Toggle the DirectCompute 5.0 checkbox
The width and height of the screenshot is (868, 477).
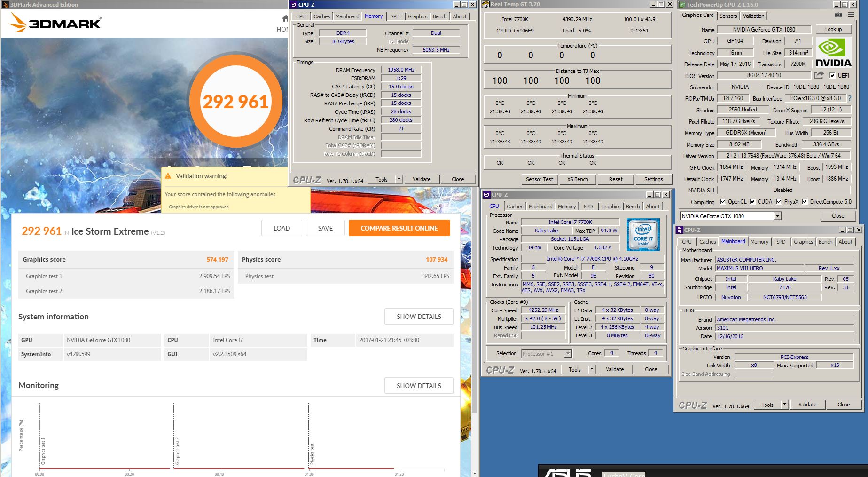pyautogui.click(x=804, y=202)
